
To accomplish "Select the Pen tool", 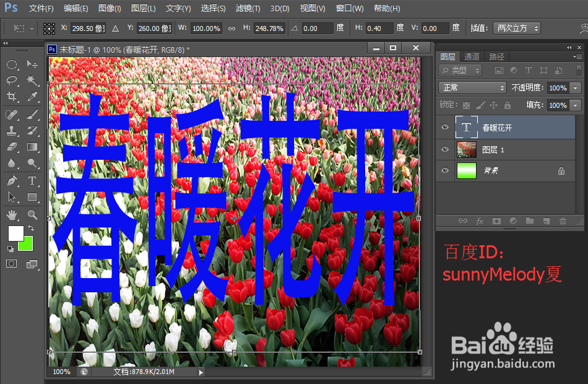I will click(12, 181).
